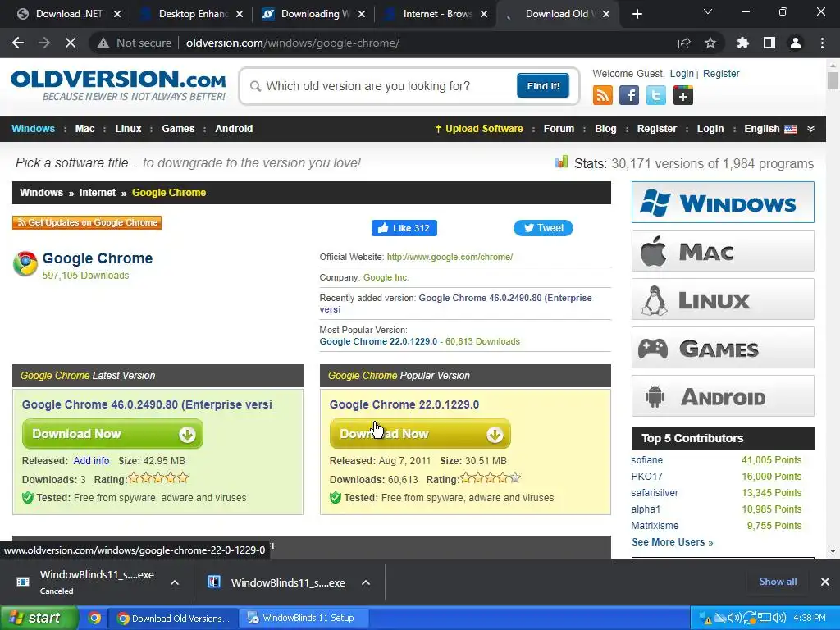The height and width of the screenshot is (630, 840).
Task: Click the Tweet button
Action: [x=543, y=228]
